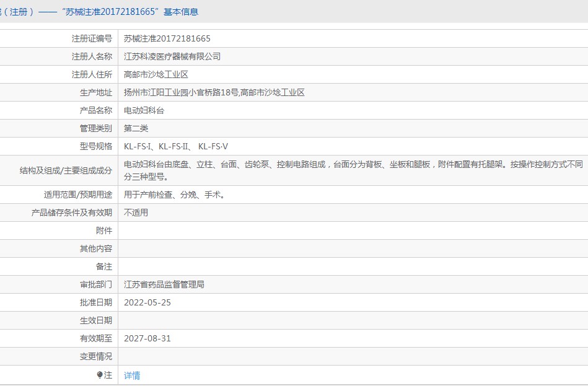Select the model spec text KL-FS·I、KL-FS·II、KL-FS·V
This screenshot has height=386, width=588.
(x=176, y=147)
